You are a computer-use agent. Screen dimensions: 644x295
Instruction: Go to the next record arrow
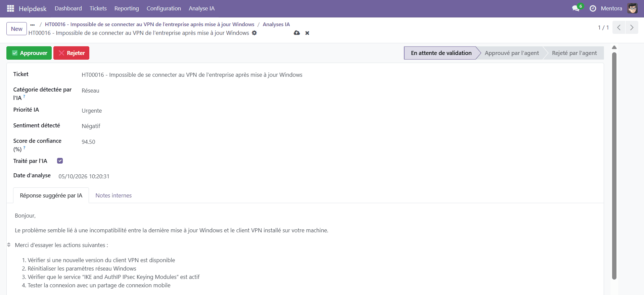tap(632, 27)
